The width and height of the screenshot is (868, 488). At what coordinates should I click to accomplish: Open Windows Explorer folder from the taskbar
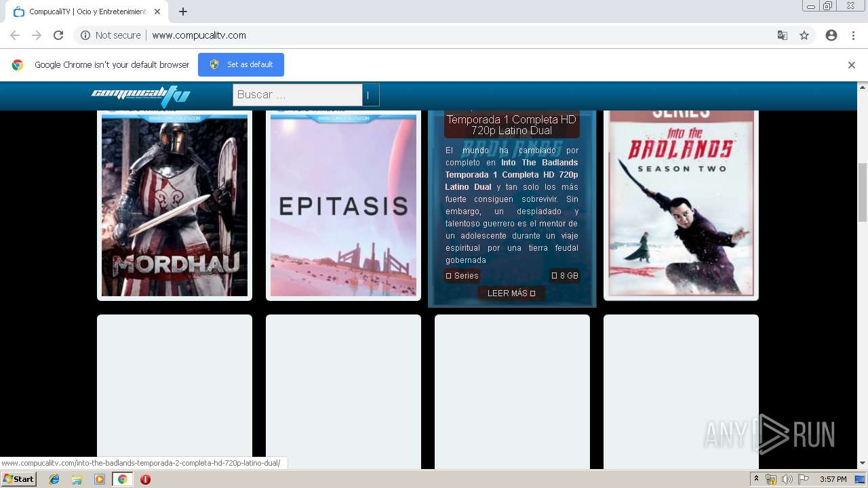pyautogui.click(x=77, y=479)
